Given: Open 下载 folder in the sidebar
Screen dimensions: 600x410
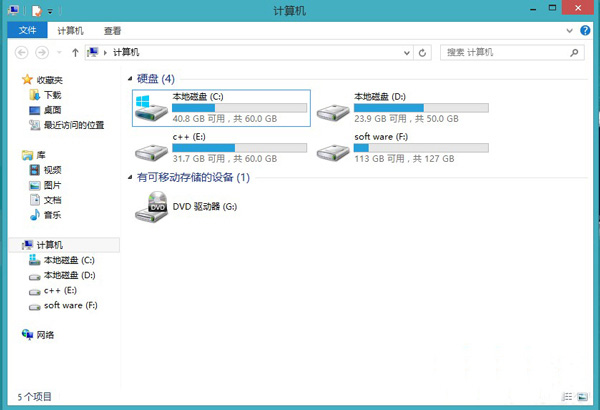Looking at the screenshot, I should (52, 95).
